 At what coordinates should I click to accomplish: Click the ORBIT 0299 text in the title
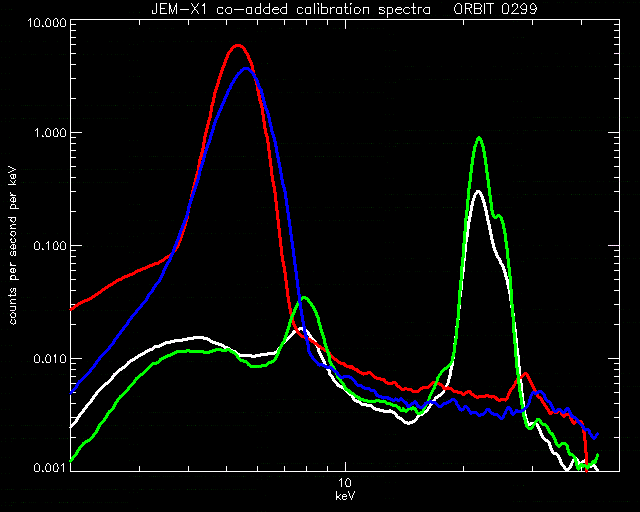[496, 9]
